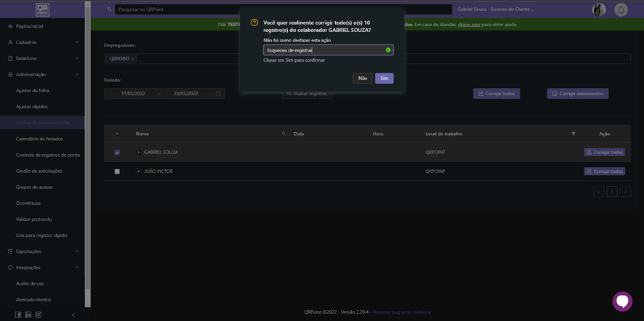Click the search icon in the Nome column

tap(283, 134)
